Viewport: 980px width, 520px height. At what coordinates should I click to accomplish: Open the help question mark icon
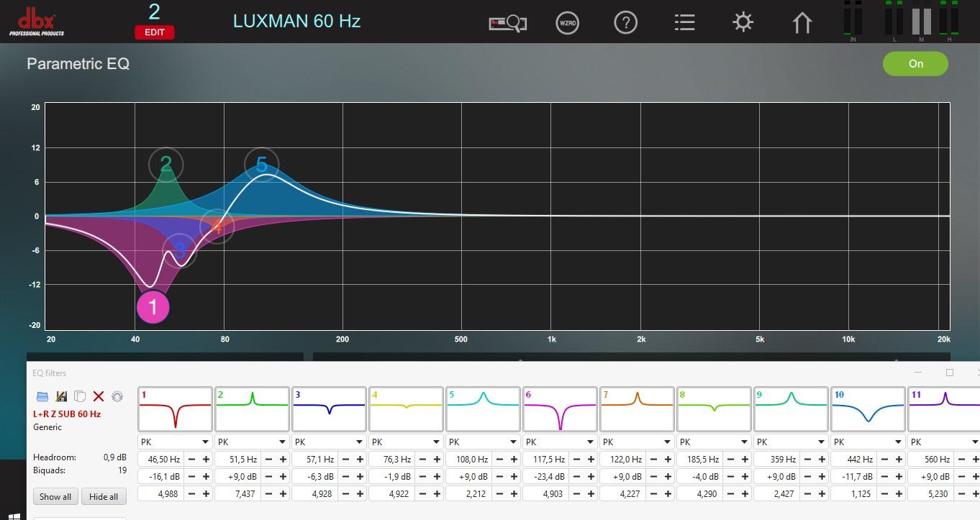coord(625,23)
